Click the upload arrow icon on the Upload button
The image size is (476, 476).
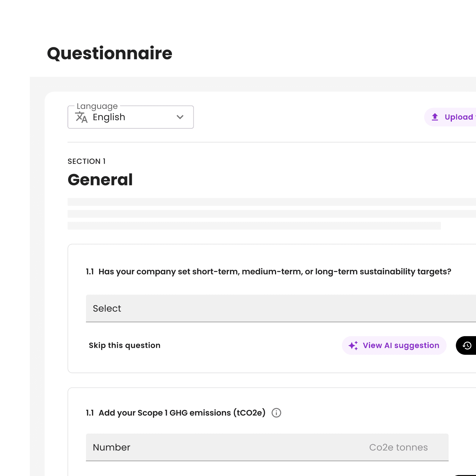coord(435,117)
